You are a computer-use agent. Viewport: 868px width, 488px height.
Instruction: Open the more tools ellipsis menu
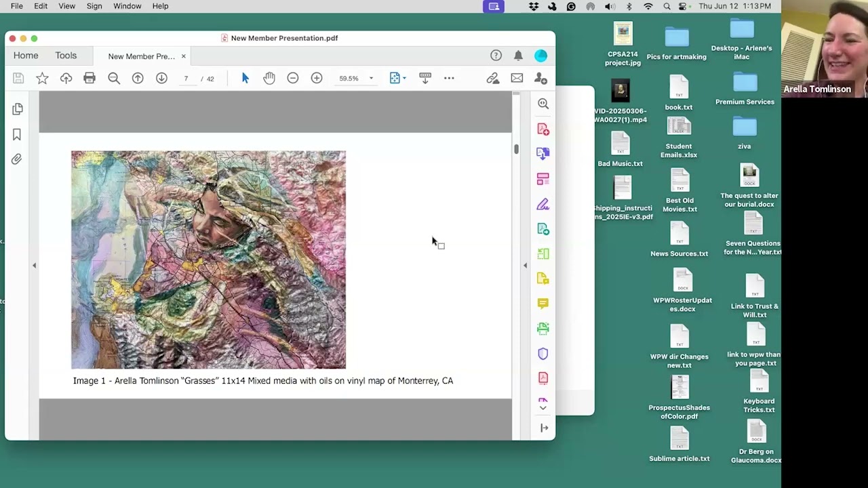point(449,79)
